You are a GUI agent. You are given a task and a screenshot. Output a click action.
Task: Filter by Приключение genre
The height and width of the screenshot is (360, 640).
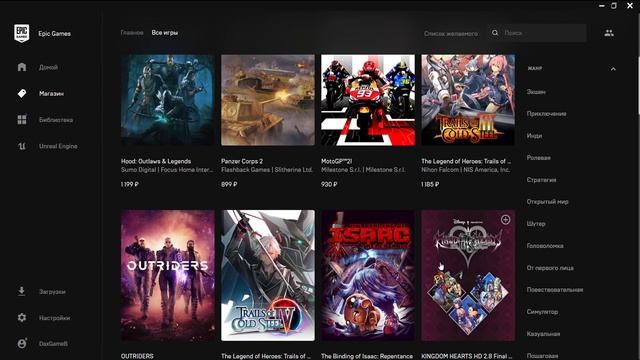tap(546, 114)
